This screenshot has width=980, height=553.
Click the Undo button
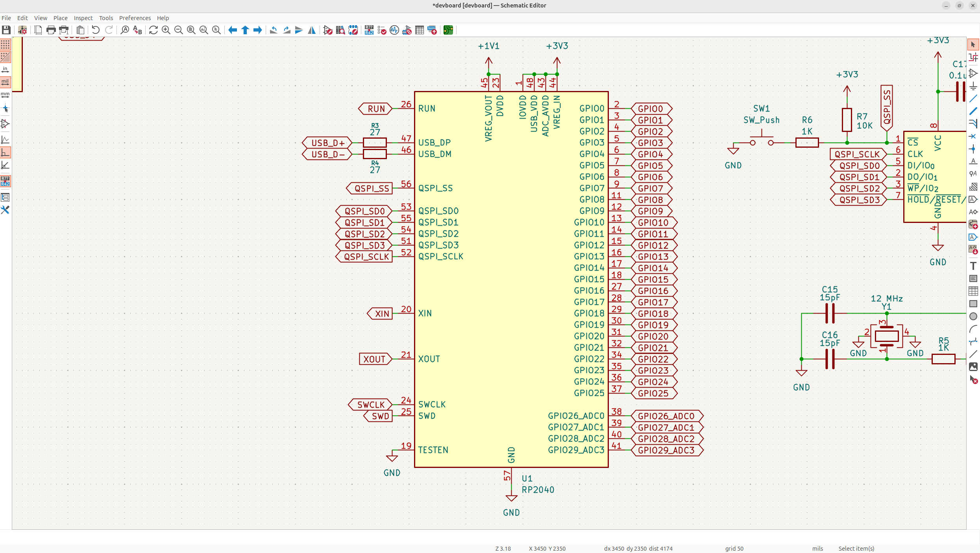pyautogui.click(x=95, y=30)
